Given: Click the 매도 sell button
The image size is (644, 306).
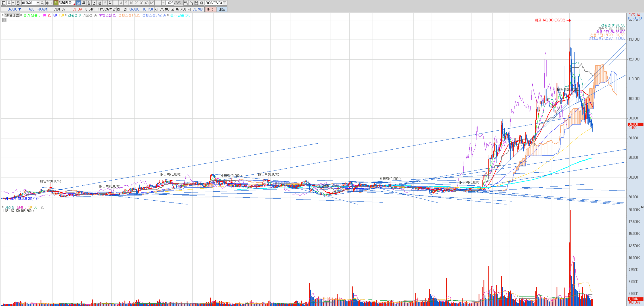Looking at the screenshot, I should tap(222, 9).
